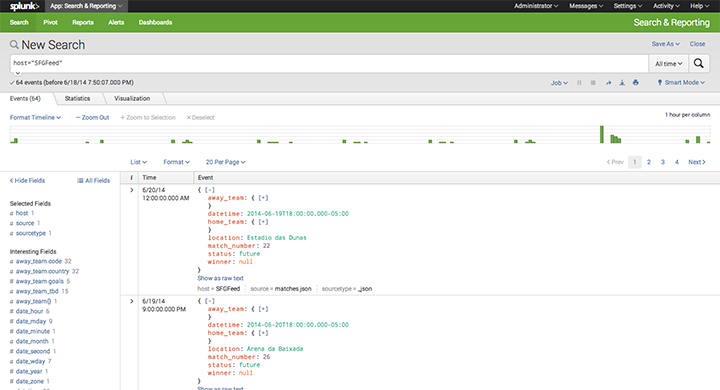Select host field in Selected Fields
The height and width of the screenshot is (390, 720).
click(x=22, y=213)
